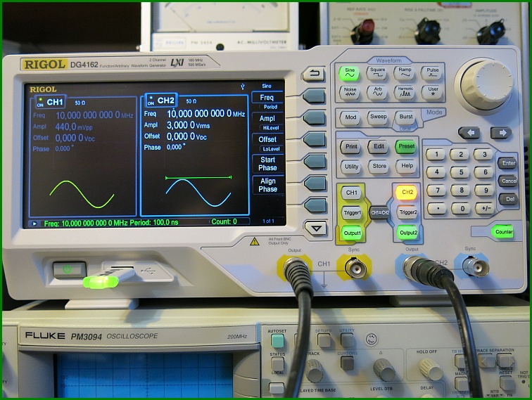This screenshot has width=532, height=400.
Task: Click the keypad Enter key
Action: tap(508, 163)
